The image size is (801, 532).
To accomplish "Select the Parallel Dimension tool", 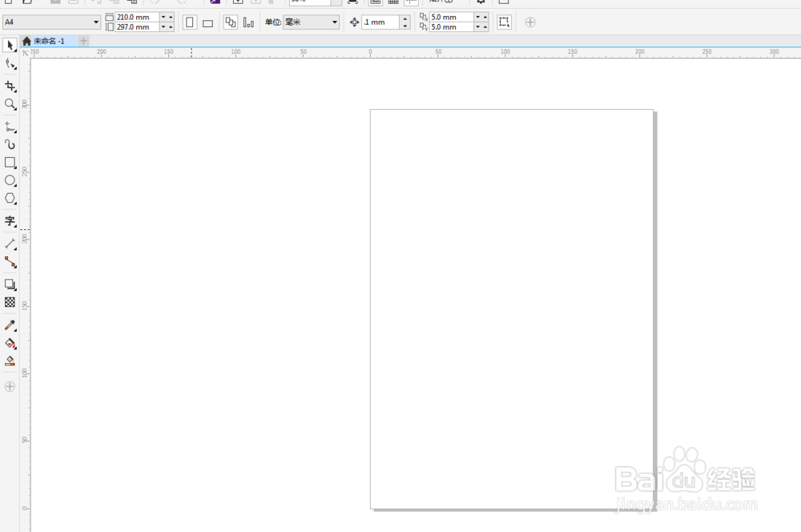I will [x=10, y=244].
